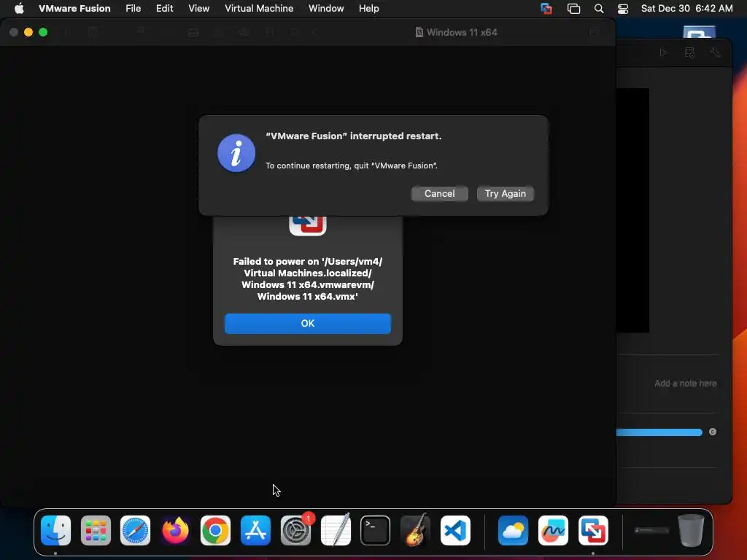Open the View menu
747x560 pixels.
[x=198, y=9]
